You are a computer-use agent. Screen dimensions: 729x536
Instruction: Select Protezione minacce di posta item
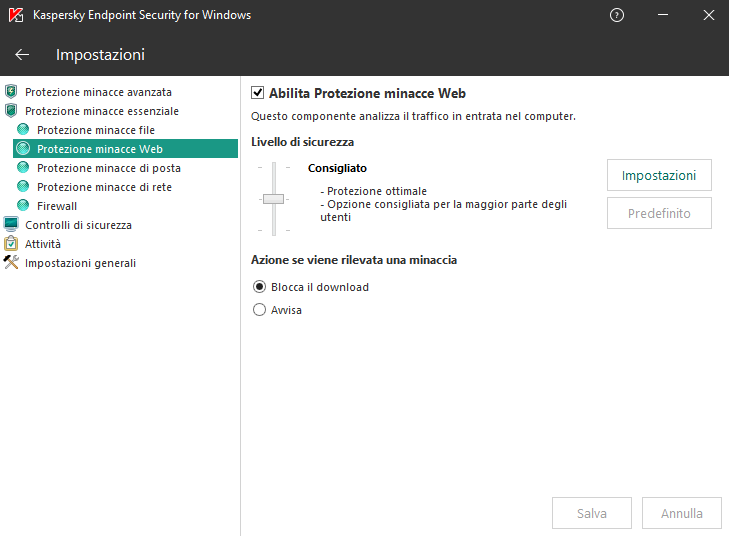[109, 168]
